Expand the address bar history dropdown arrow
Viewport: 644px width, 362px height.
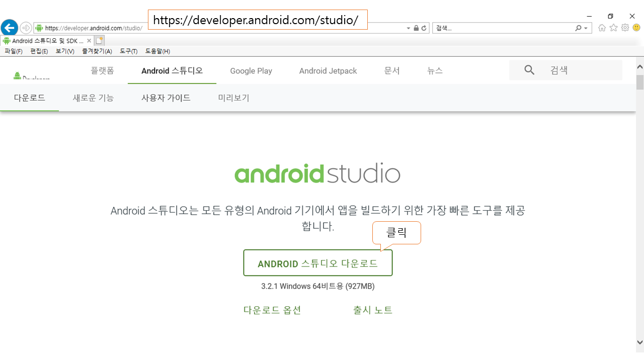pyautogui.click(x=409, y=28)
